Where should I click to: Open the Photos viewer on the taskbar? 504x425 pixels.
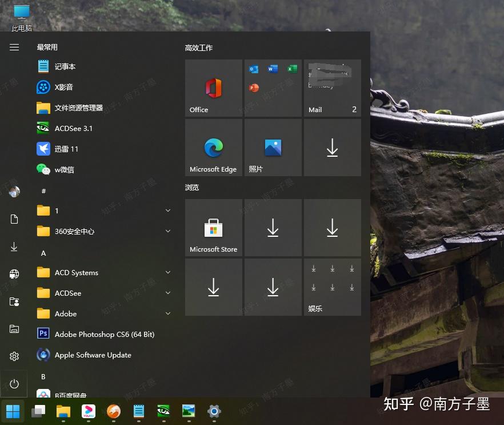[x=189, y=411]
